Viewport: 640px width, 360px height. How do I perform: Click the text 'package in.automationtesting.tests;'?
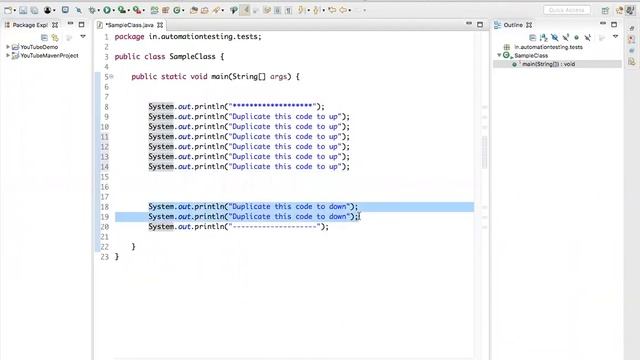[x=188, y=37]
